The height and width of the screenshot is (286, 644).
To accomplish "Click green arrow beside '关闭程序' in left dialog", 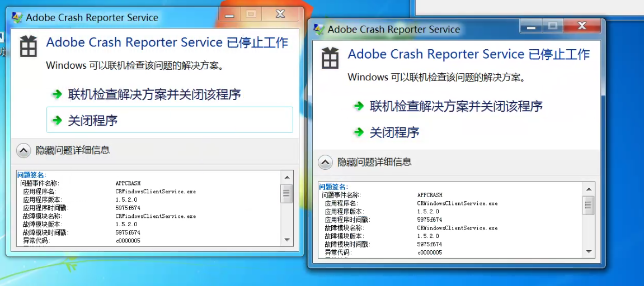I will (57, 120).
